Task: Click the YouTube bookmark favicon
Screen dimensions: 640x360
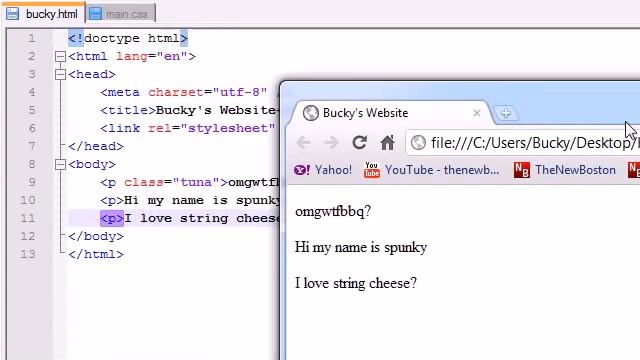Action: pyautogui.click(x=371, y=170)
